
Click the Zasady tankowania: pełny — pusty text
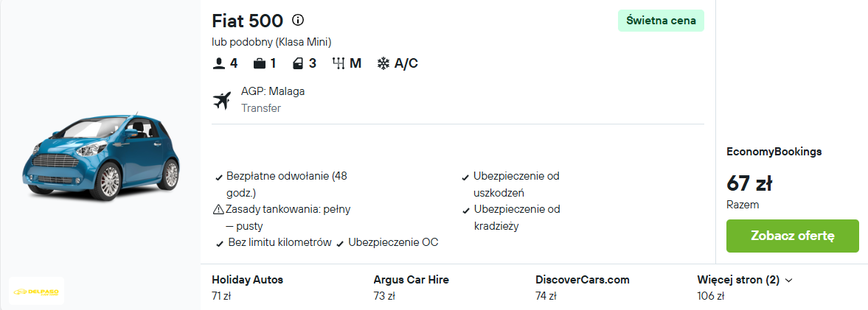[288, 218]
